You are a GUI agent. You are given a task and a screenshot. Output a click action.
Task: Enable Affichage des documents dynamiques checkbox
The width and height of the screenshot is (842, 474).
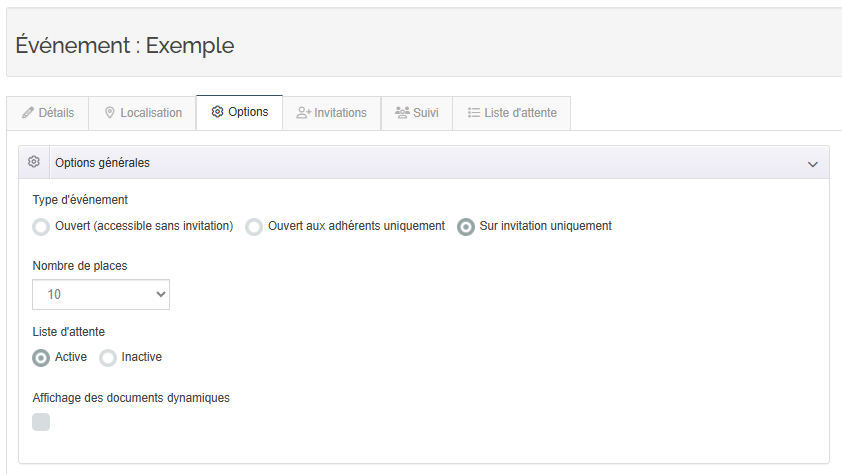[41, 422]
